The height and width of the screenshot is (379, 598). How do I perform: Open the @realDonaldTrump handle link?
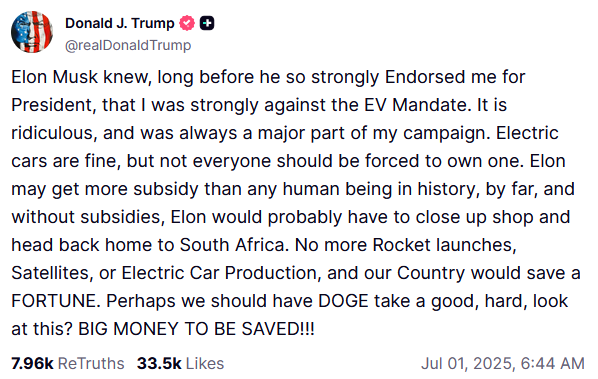128,45
